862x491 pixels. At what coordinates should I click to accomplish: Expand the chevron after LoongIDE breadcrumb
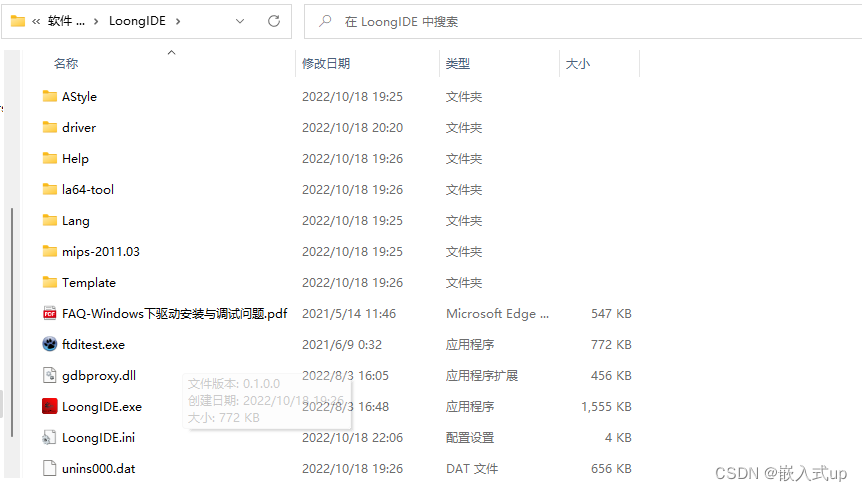pos(178,21)
